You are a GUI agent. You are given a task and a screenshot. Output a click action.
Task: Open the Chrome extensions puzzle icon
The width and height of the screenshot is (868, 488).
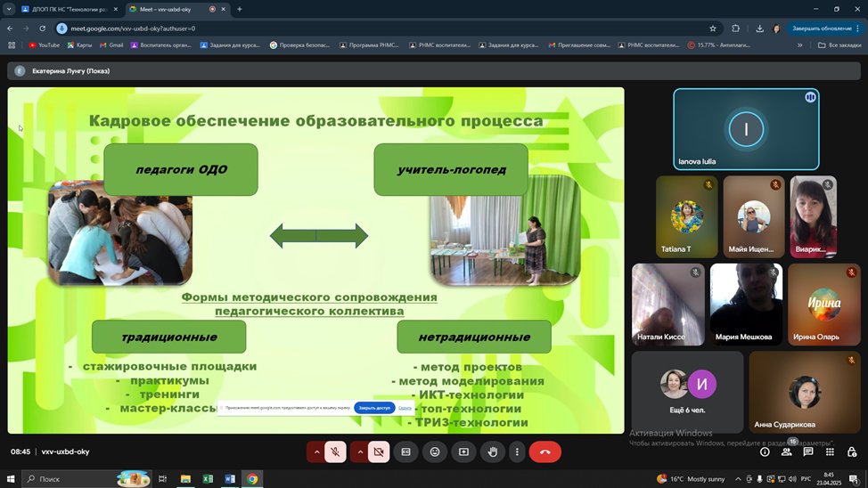click(735, 28)
